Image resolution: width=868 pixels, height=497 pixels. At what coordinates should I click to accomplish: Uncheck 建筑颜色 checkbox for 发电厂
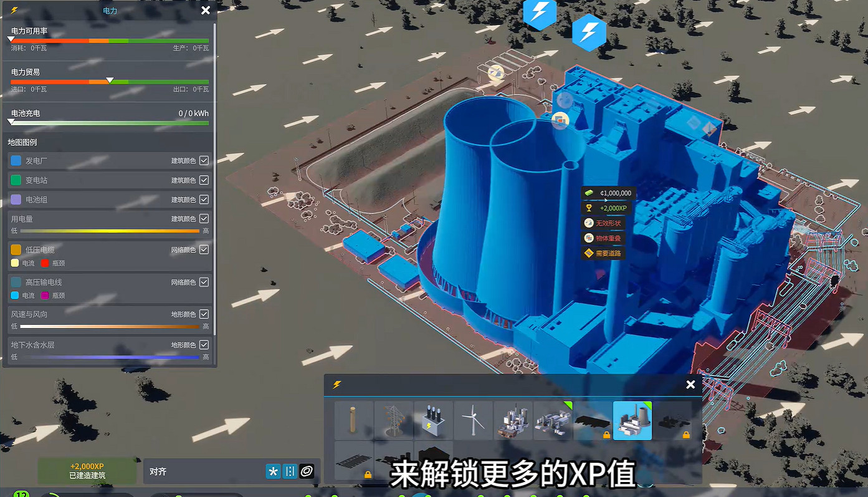[x=204, y=161]
